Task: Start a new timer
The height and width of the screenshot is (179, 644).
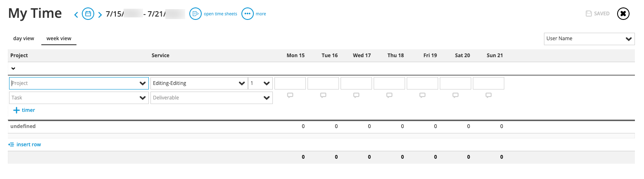Action: coord(24,110)
